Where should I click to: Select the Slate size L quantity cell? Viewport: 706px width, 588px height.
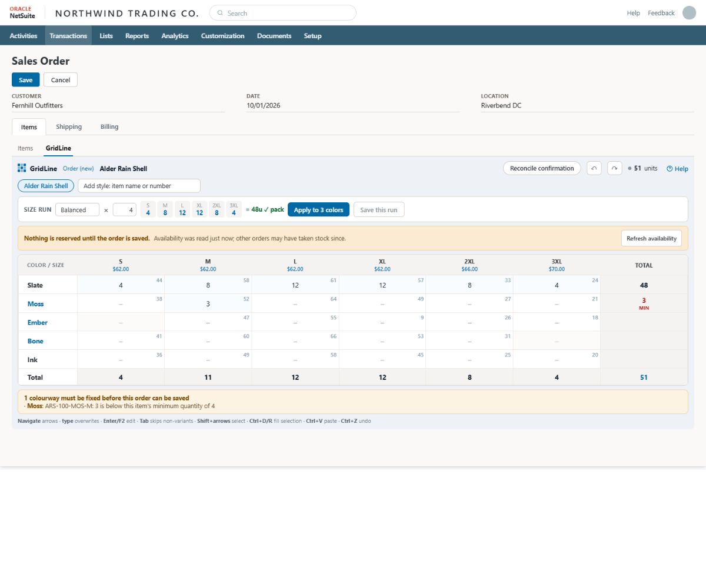pyautogui.click(x=295, y=285)
